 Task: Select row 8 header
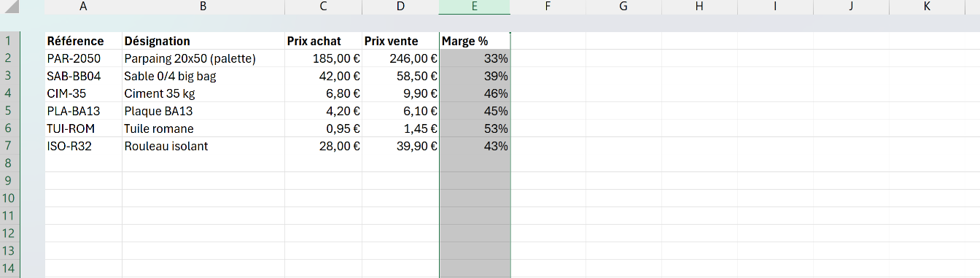(x=10, y=163)
